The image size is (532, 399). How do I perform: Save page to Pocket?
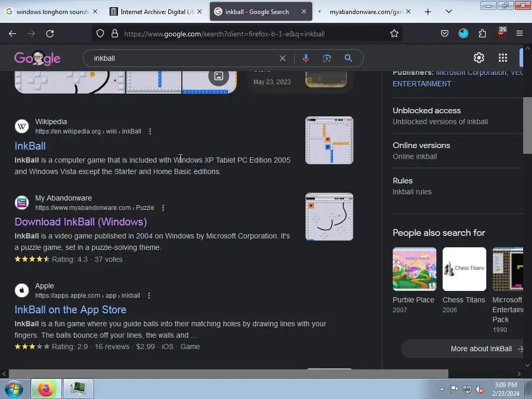point(445,34)
